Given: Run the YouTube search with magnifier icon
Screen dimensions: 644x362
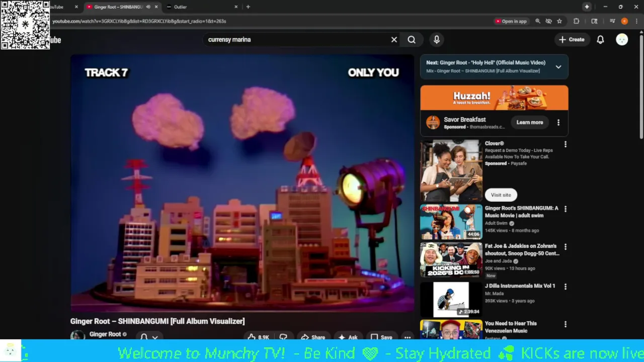Looking at the screenshot, I should [x=412, y=40].
